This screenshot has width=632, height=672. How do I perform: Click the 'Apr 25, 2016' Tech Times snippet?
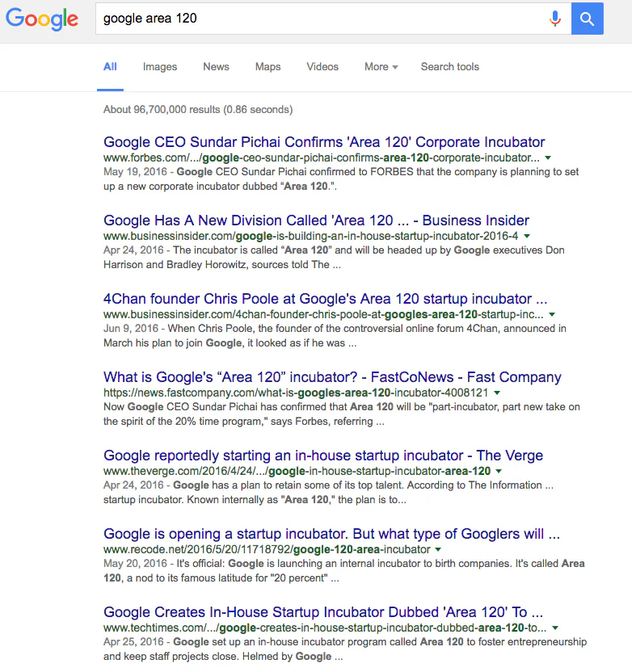345,649
